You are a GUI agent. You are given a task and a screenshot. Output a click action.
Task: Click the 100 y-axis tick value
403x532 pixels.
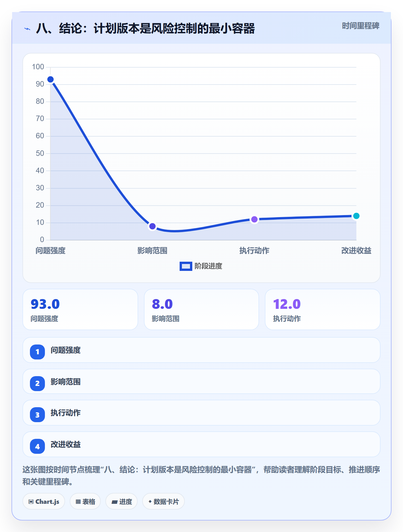38,67
